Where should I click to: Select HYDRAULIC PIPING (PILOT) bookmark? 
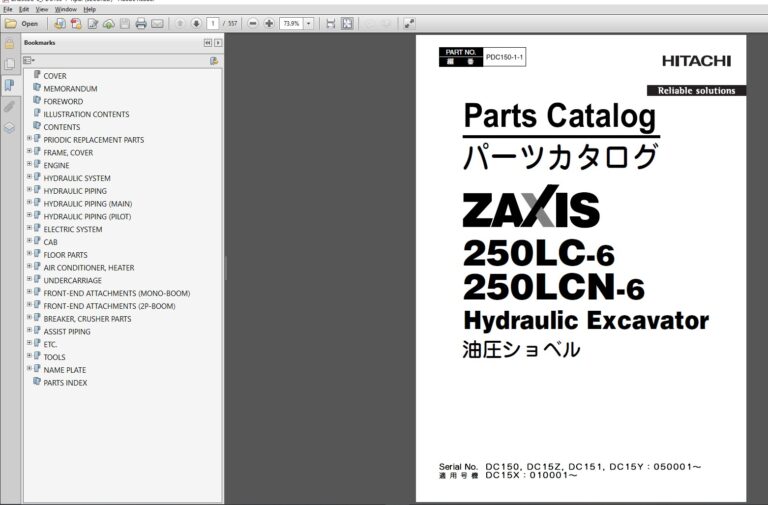pyautogui.click(x=87, y=216)
